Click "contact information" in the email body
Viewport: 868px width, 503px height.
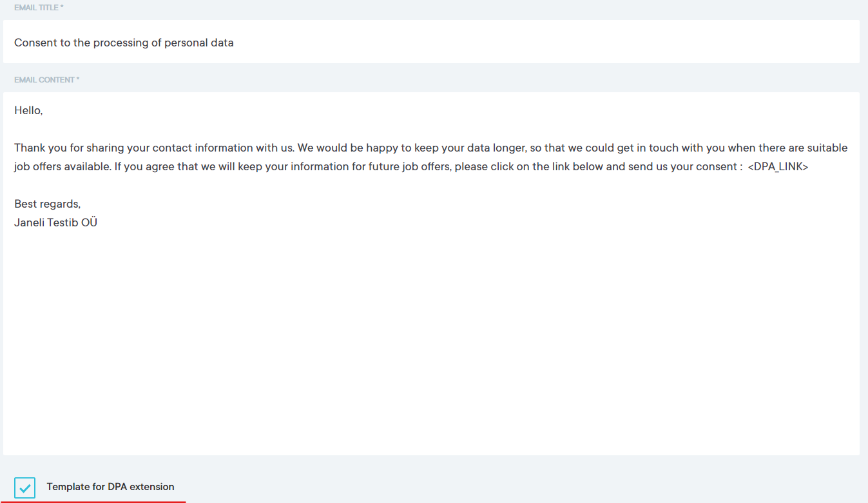(x=197, y=148)
